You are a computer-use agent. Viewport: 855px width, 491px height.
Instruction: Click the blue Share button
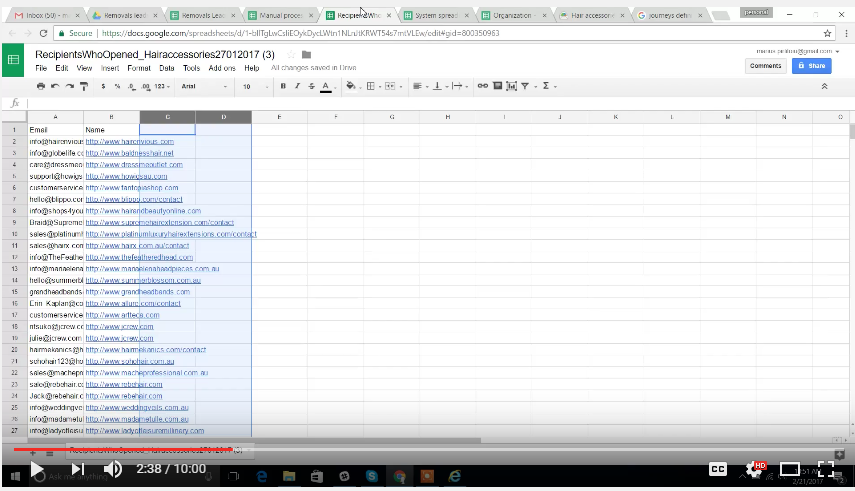(x=811, y=65)
